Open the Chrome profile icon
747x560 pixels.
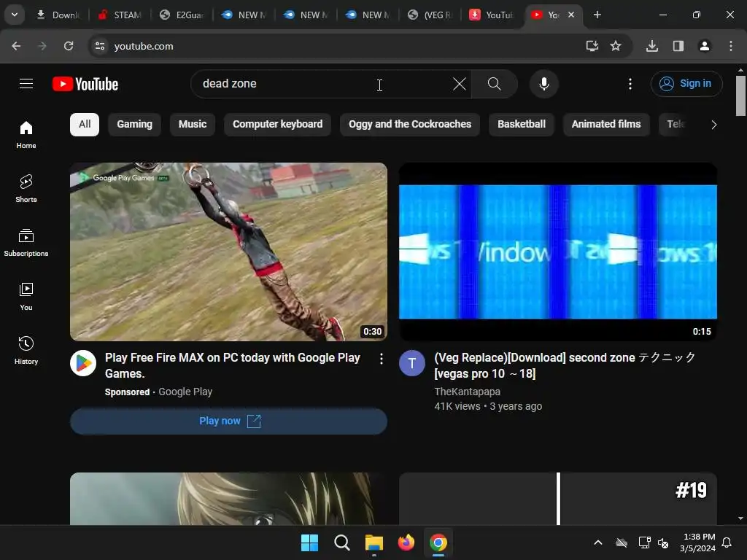point(704,46)
